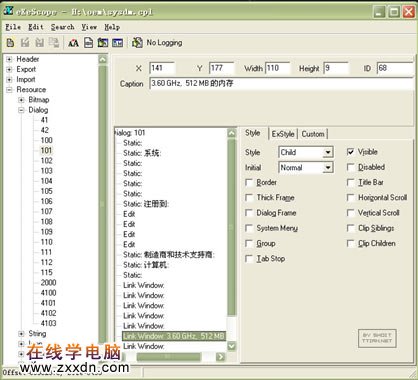Open the View menu
Image resolution: width=418 pixels, height=380 pixels.
[89, 27]
